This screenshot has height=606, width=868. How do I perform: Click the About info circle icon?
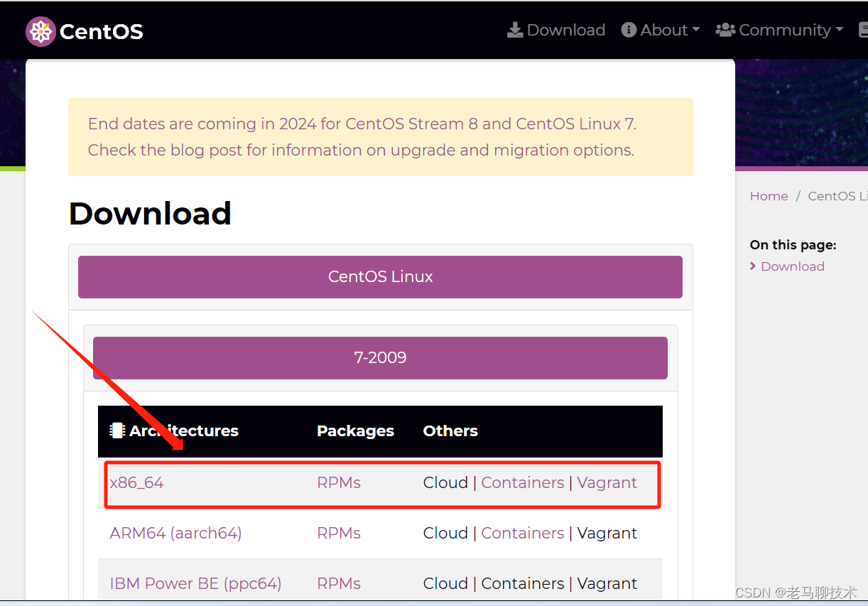click(x=629, y=30)
